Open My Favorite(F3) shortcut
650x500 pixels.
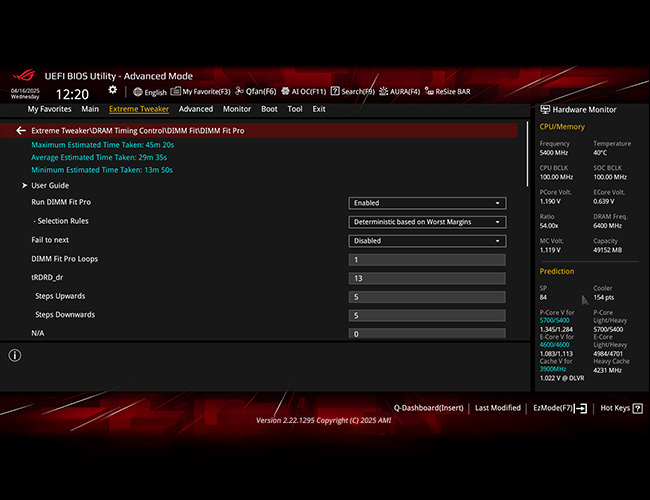(x=201, y=92)
